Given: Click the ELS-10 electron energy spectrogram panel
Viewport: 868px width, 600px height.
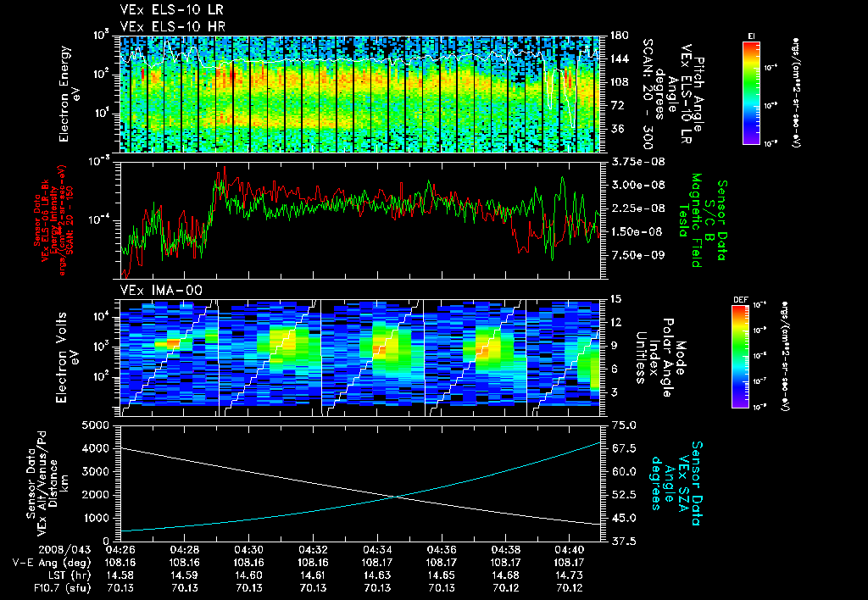Looking at the screenshot, I should [360, 94].
